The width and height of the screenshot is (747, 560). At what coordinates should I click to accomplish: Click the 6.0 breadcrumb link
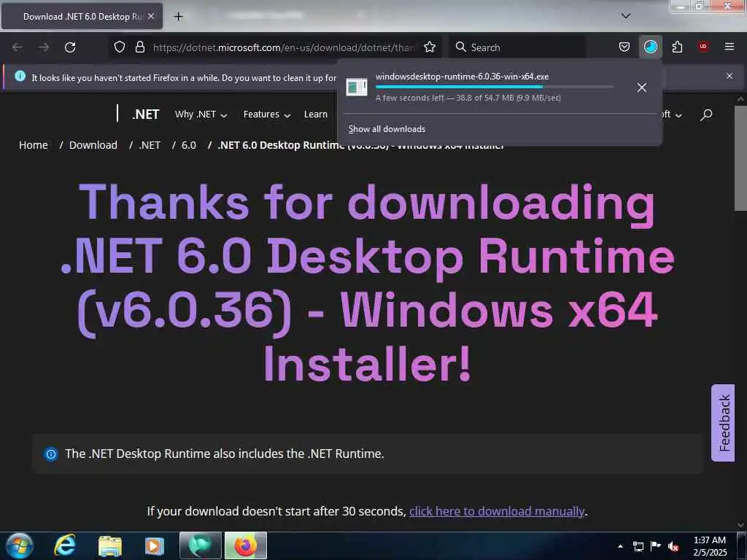coord(189,145)
